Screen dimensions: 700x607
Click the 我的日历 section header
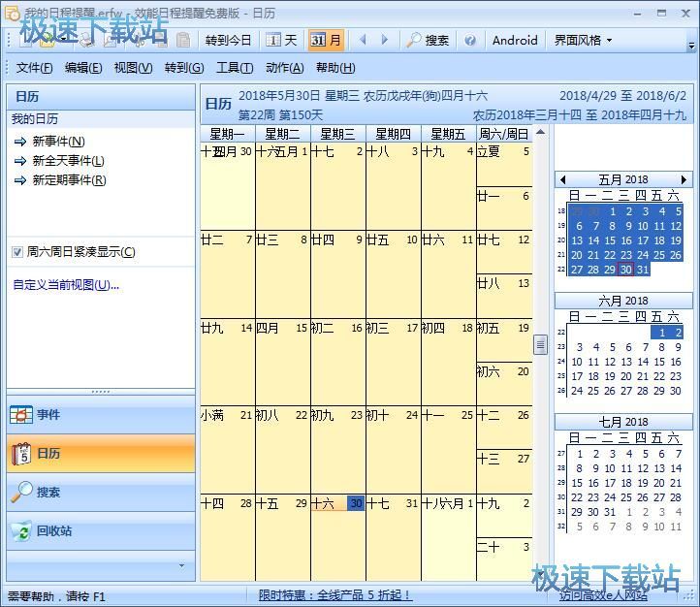click(101, 119)
